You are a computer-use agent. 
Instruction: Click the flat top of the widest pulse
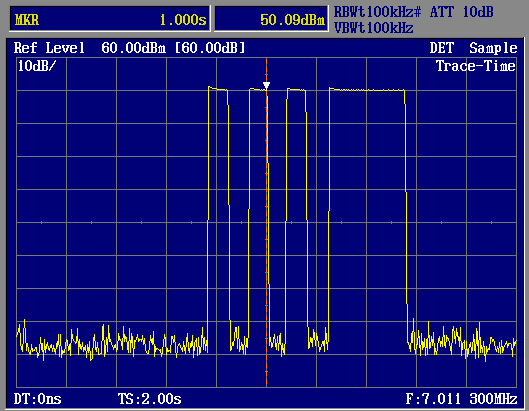tap(367, 90)
